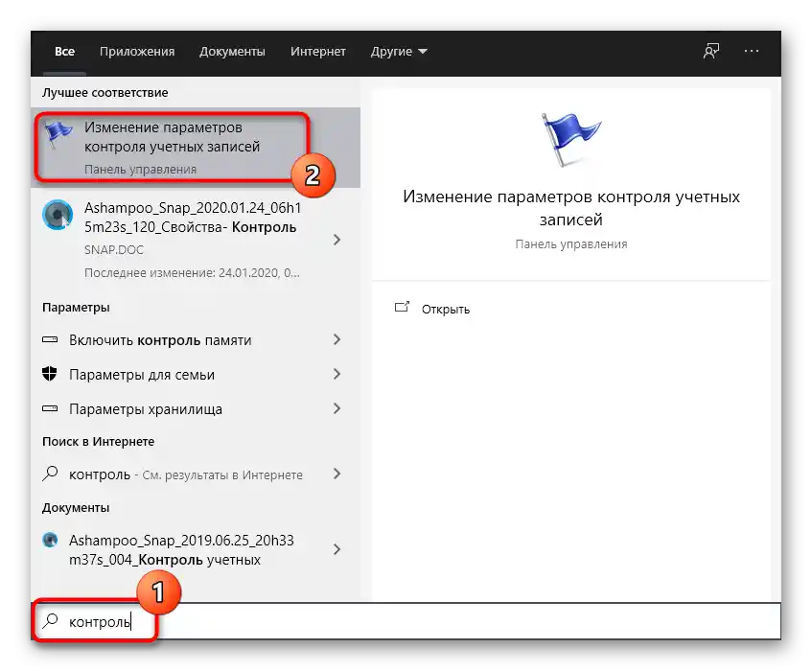
Task: Expand the Параметры хранилища arrow
Action: [x=337, y=408]
